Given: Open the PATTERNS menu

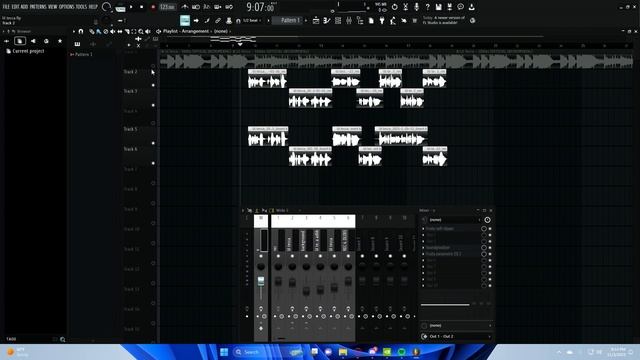Looking at the screenshot, I should tap(38, 7).
